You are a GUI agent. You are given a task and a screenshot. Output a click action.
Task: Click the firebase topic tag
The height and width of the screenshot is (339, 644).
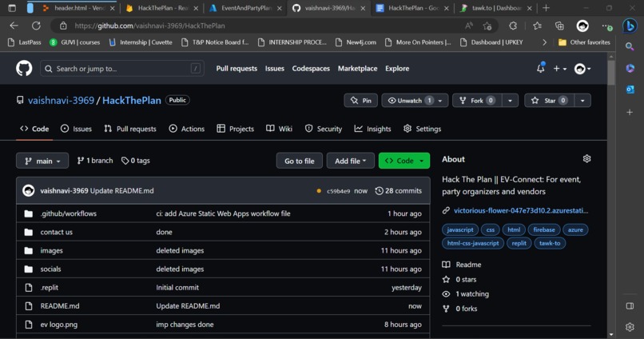point(544,229)
